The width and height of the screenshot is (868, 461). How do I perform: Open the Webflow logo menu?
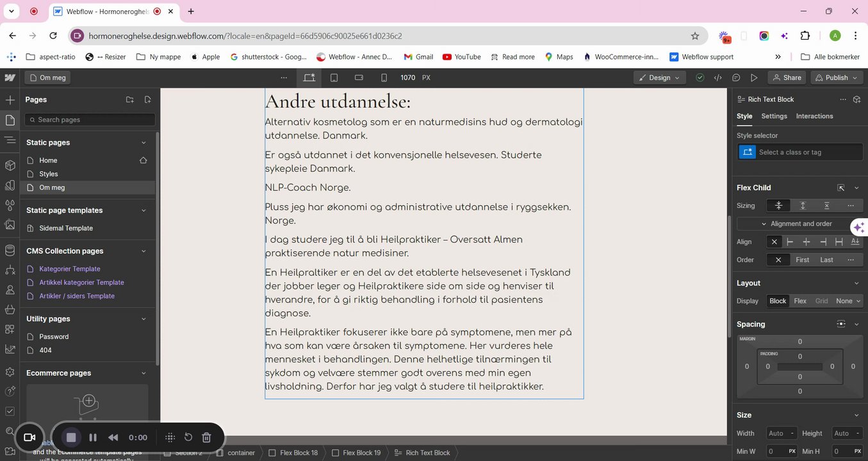(10, 77)
